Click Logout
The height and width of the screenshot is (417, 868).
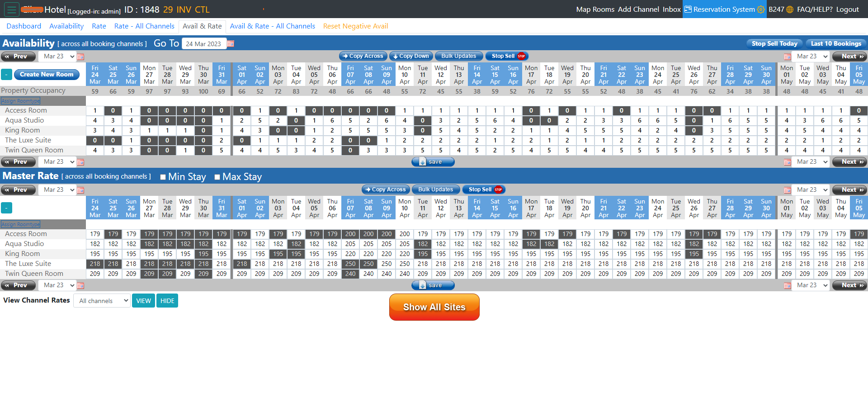coord(847,9)
